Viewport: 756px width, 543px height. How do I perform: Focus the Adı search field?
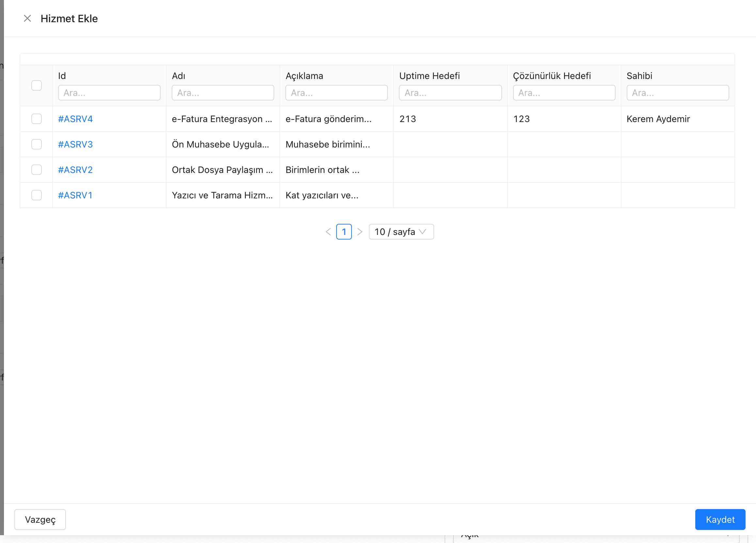pyautogui.click(x=223, y=93)
